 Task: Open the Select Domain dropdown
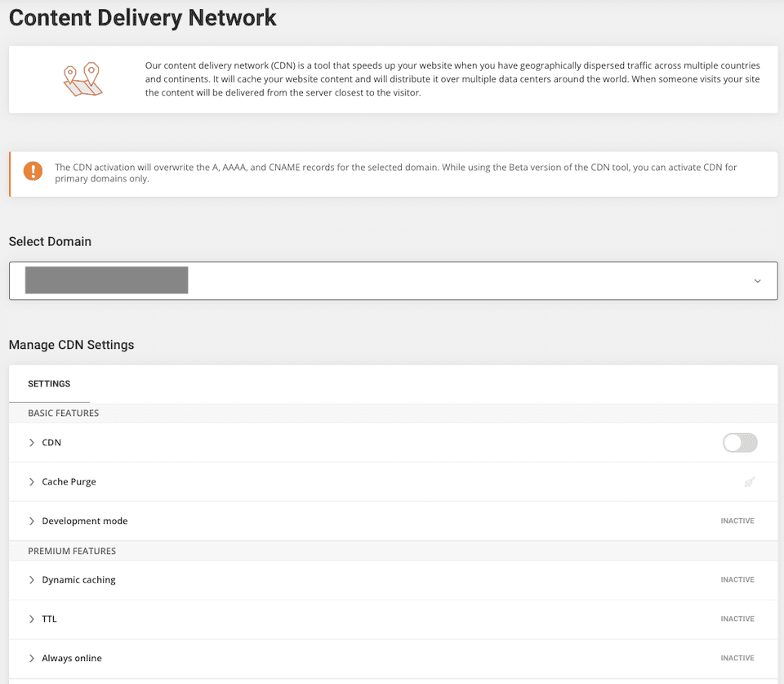392,279
